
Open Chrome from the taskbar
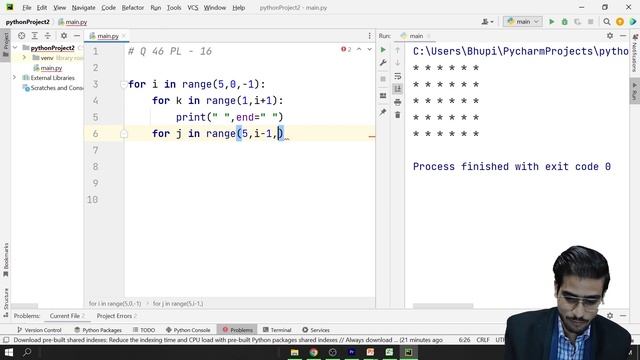click(313, 352)
